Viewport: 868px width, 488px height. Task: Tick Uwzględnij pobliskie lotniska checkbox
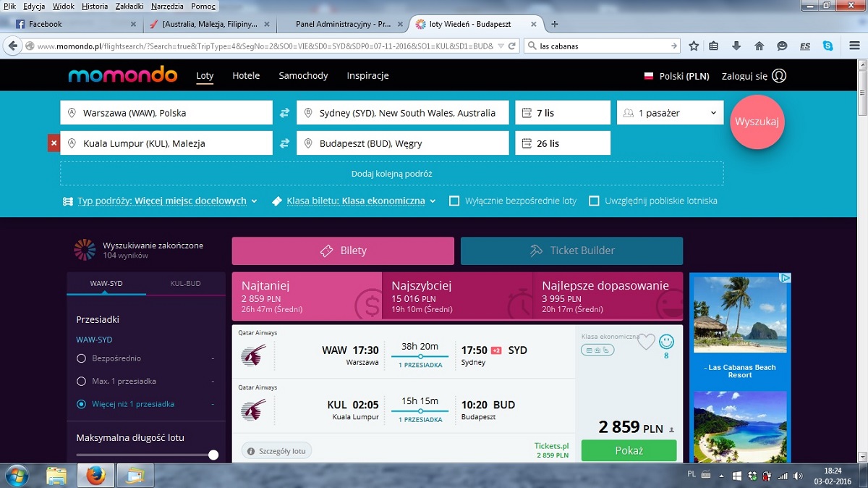[594, 201]
